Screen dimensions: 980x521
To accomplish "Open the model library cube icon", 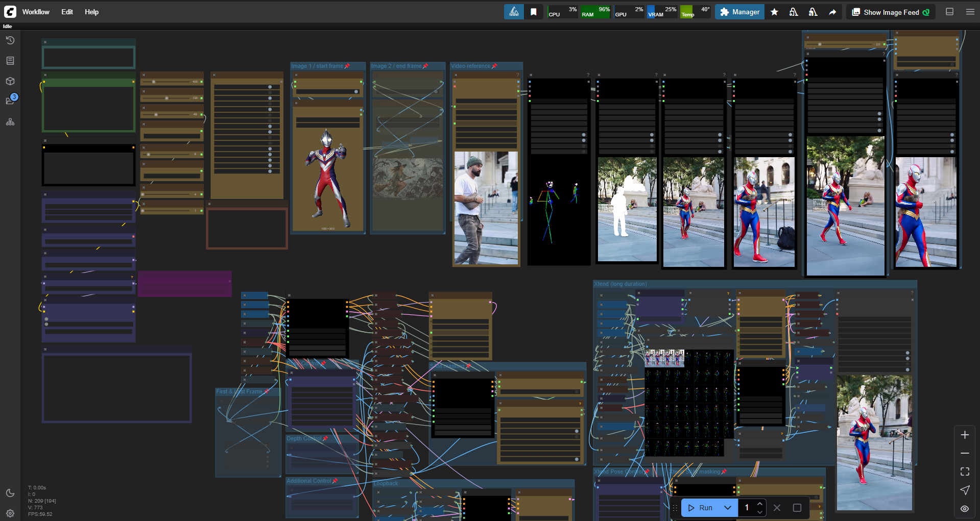I will (x=10, y=81).
